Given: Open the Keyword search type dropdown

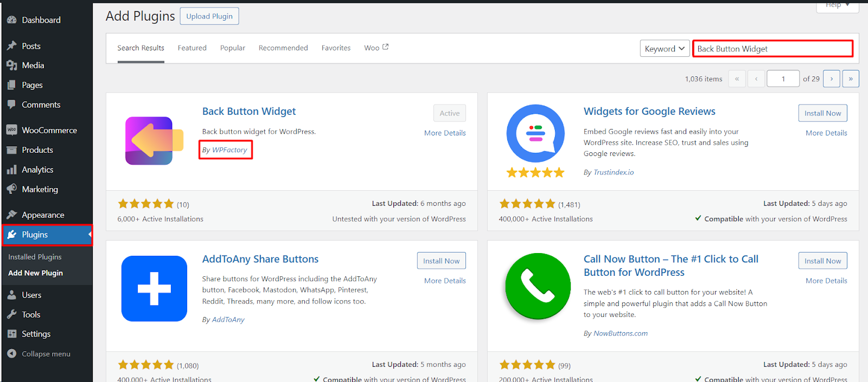Looking at the screenshot, I should point(665,49).
